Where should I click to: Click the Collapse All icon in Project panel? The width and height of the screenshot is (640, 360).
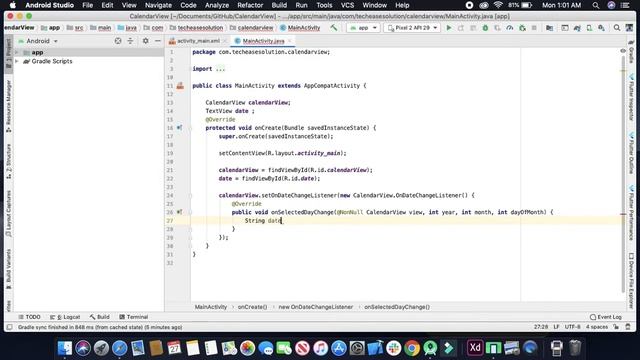tap(130, 41)
